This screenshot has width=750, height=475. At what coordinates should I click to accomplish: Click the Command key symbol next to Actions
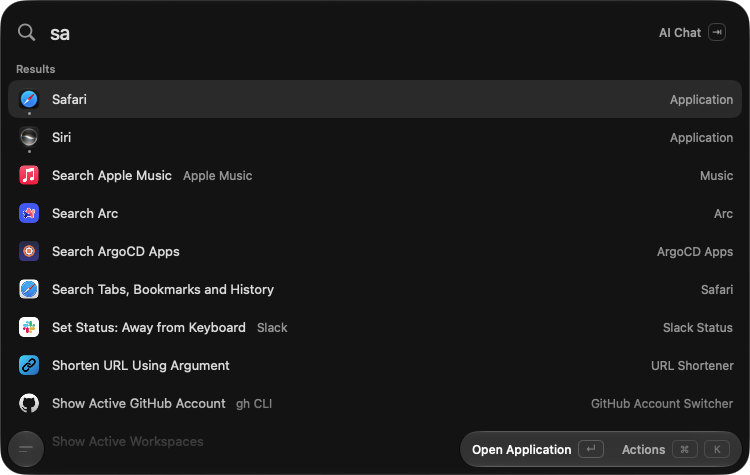point(684,449)
